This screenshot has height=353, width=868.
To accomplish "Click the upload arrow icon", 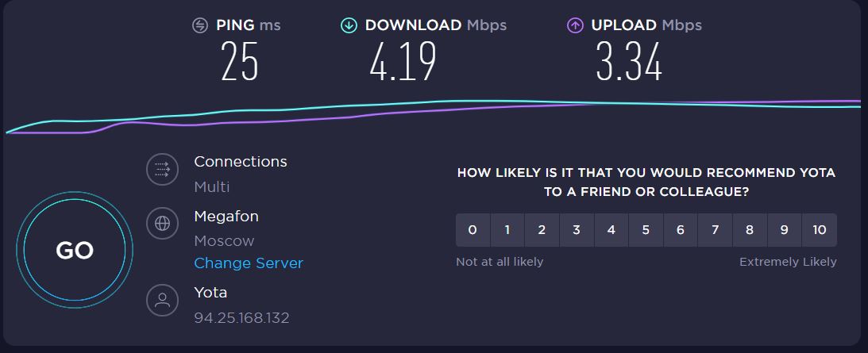I will 575,25.
